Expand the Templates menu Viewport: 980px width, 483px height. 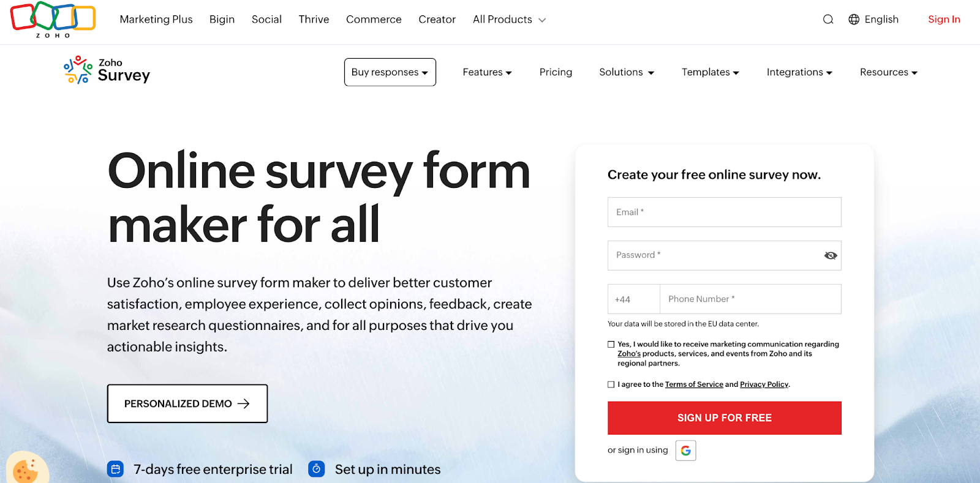[x=709, y=72]
